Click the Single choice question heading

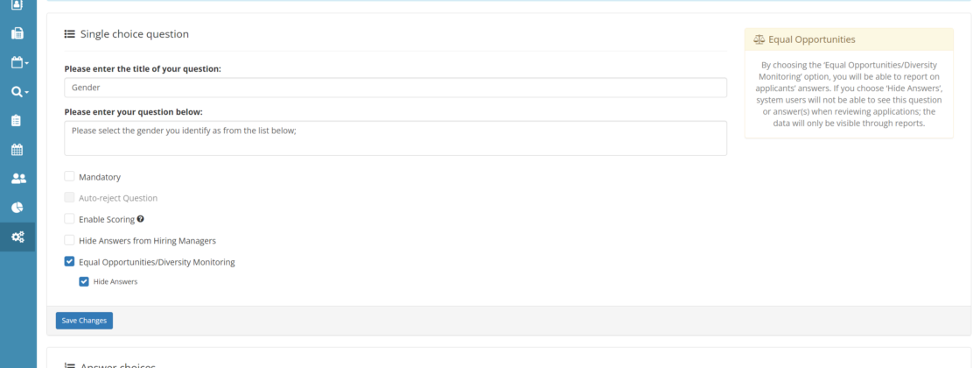click(x=134, y=34)
